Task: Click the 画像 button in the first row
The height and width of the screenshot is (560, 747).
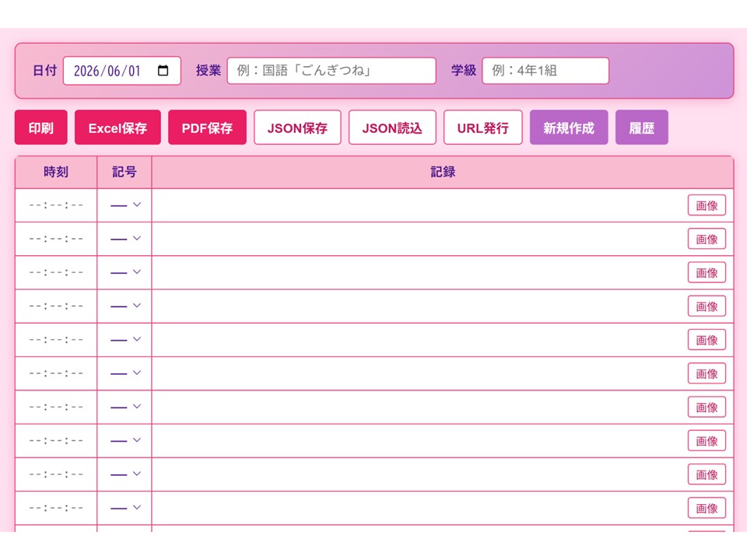Action: pyautogui.click(x=707, y=205)
